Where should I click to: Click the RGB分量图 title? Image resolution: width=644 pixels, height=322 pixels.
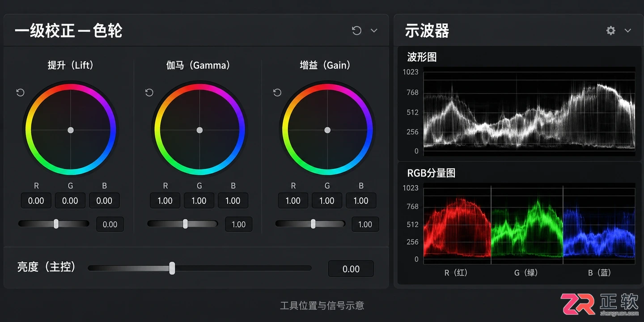[431, 173]
